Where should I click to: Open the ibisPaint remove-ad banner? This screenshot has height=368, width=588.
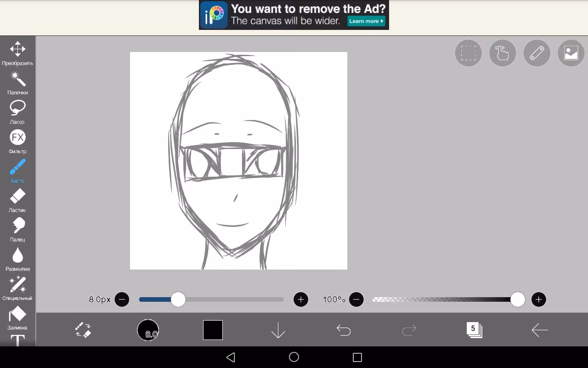click(294, 15)
